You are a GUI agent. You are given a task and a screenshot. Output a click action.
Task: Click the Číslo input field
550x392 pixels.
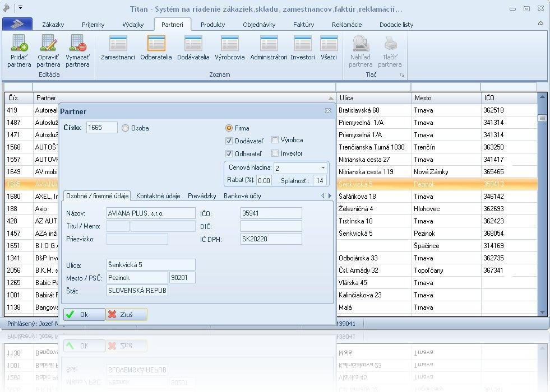pos(101,128)
